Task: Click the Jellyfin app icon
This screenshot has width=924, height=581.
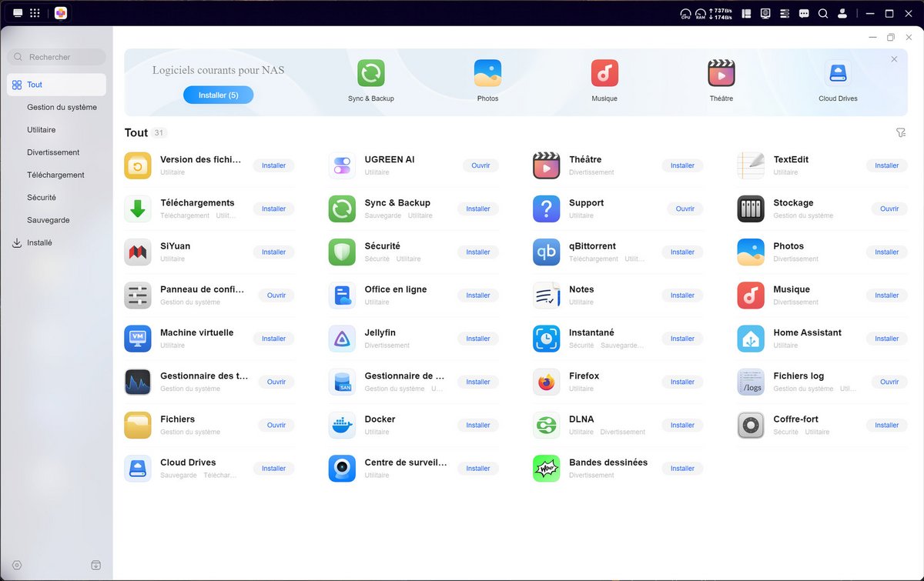Action: click(342, 339)
